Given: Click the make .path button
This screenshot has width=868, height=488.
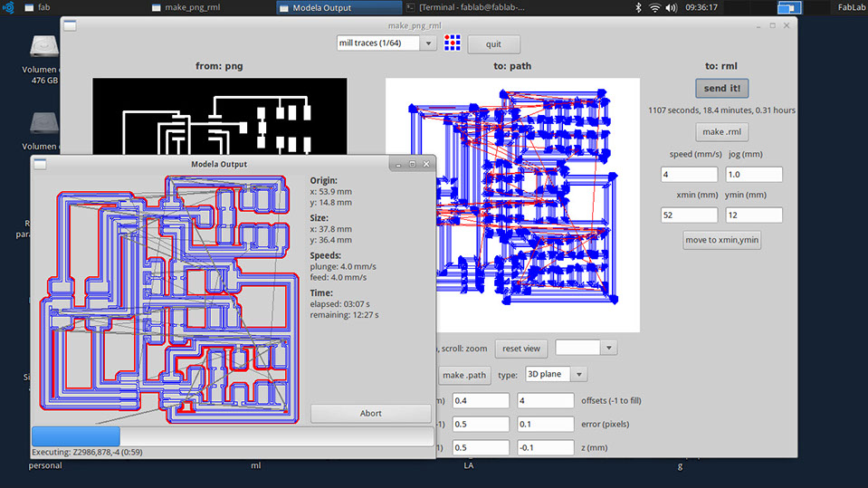Looking at the screenshot, I should tap(464, 375).
